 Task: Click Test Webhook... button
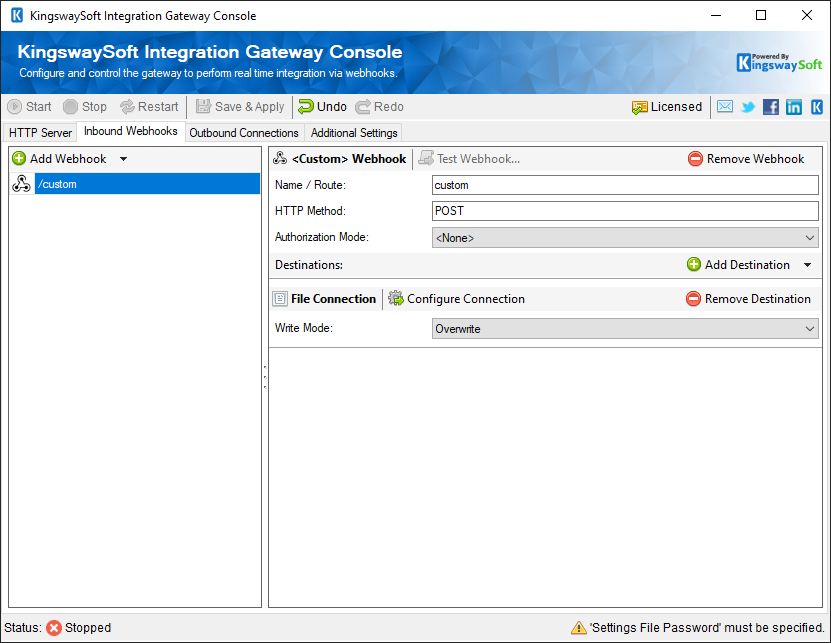[x=469, y=158]
